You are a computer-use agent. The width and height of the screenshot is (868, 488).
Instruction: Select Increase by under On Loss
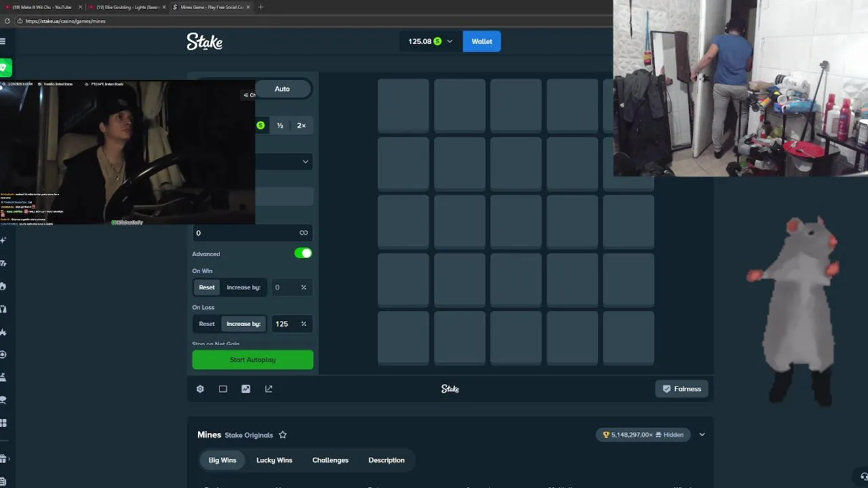point(243,324)
